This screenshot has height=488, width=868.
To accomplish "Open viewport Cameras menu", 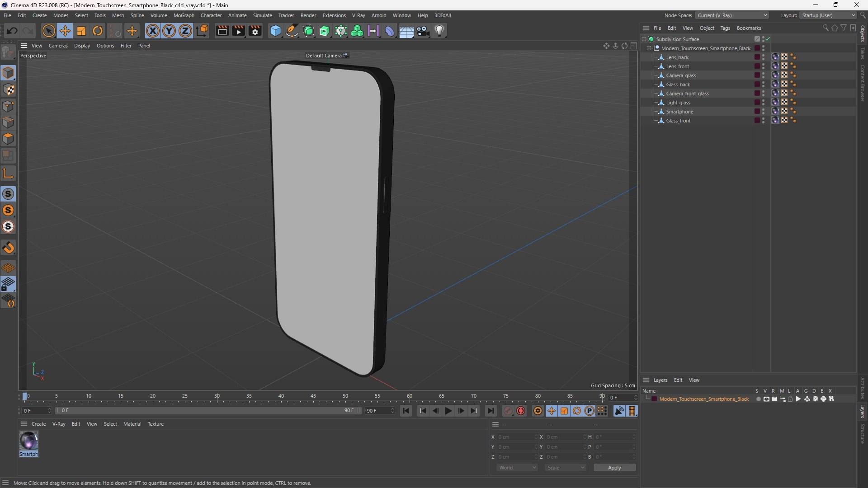I will [x=58, y=46].
